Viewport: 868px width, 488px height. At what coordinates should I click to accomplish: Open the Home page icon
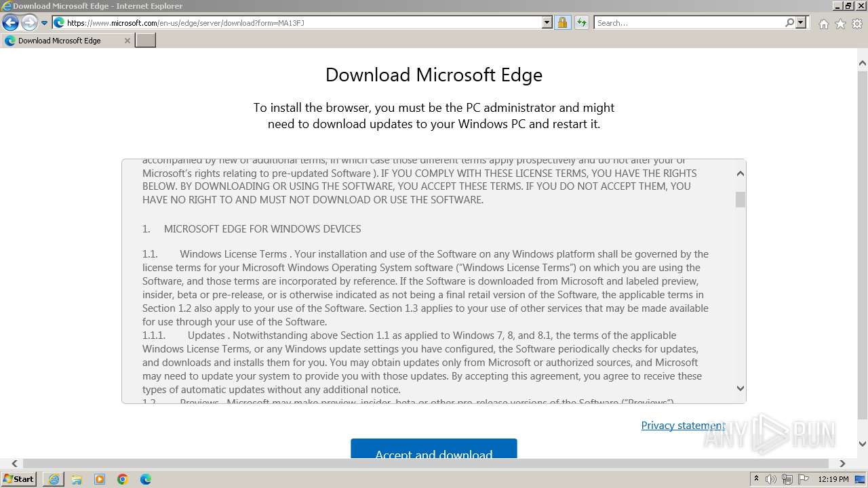coord(823,24)
